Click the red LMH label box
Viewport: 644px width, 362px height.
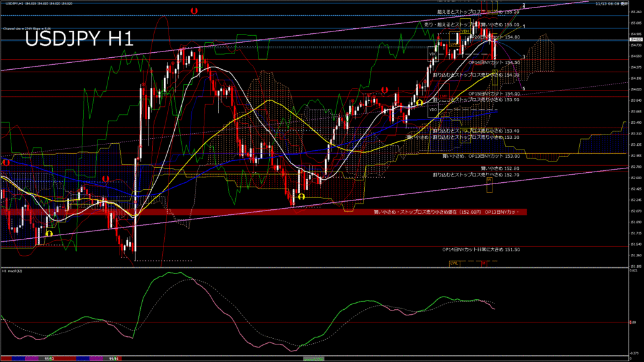point(444,97)
